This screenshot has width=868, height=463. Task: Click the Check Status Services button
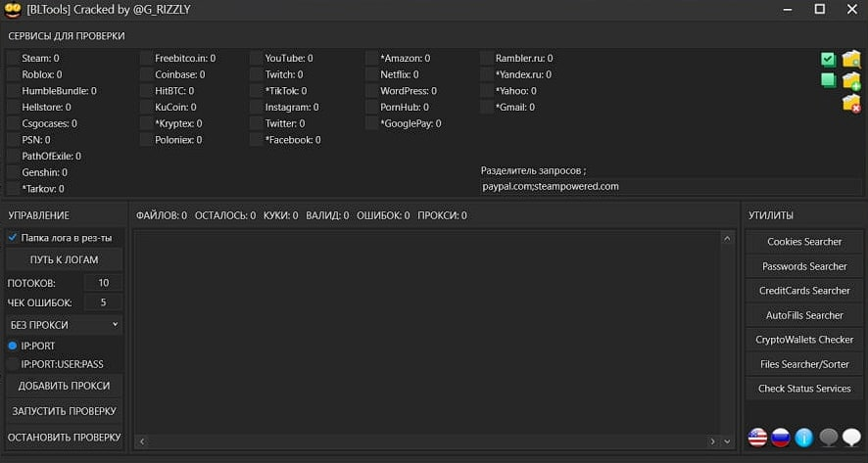804,389
